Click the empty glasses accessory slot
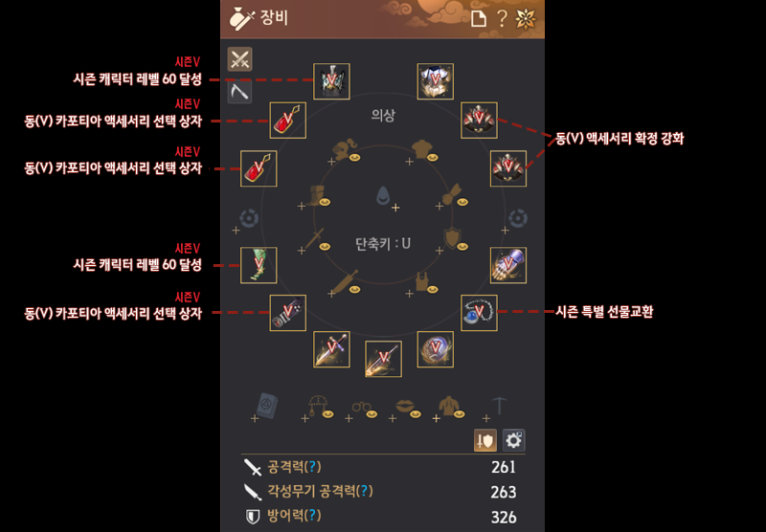 tap(362, 408)
